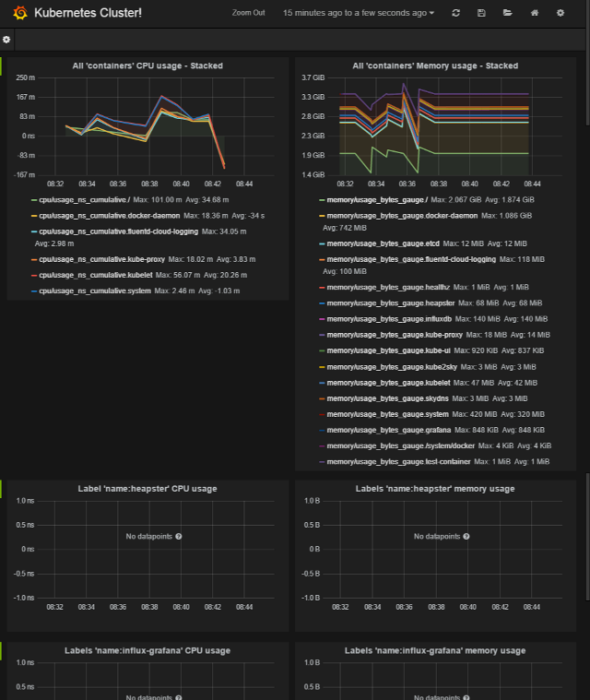Pick color for memory influxdb series swatch
Viewport: 590px width, 700px height.
click(322, 320)
